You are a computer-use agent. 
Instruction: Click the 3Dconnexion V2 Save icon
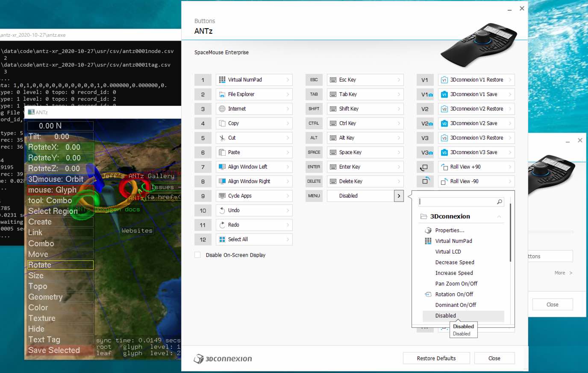tap(444, 123)
